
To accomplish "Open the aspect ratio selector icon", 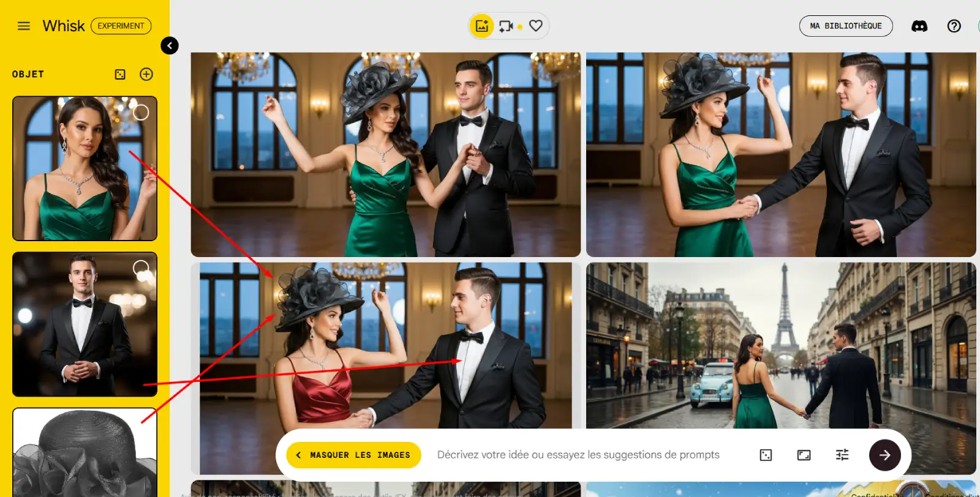I will pyautogui.click(x=804, y=455).
